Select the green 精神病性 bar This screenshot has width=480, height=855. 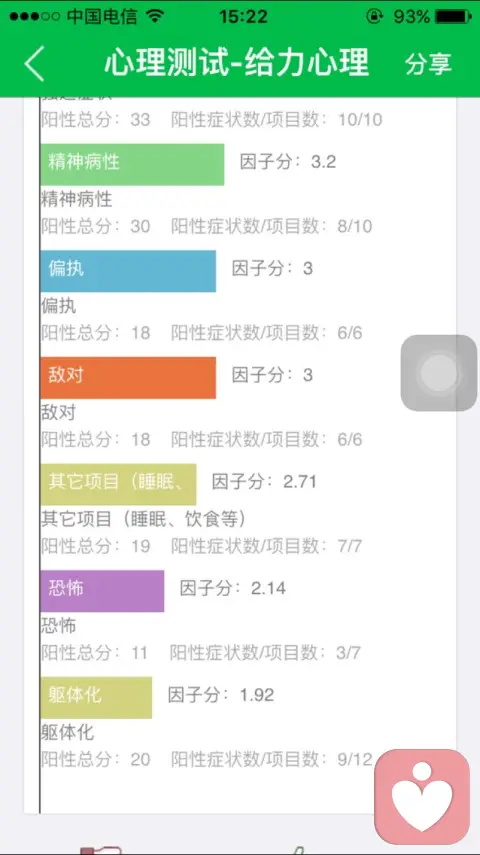(132, 165)
